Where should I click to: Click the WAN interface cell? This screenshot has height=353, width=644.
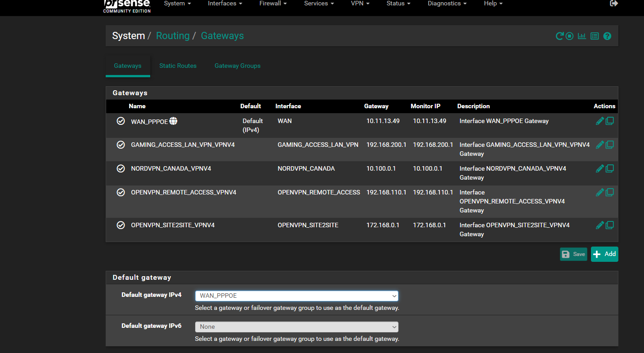tap(285, 121)
